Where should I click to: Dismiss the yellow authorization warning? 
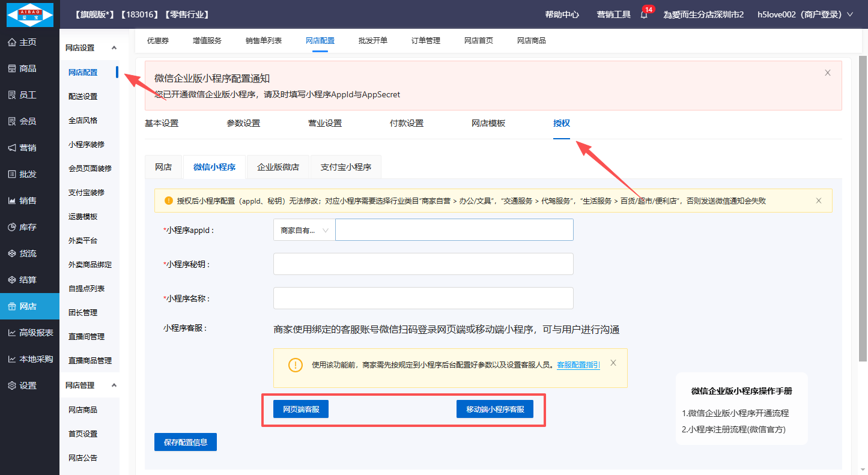pos(818,201)
